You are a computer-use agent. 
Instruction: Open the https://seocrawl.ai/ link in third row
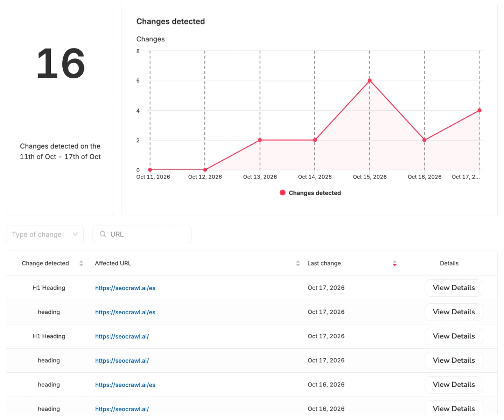coord(122,336)
